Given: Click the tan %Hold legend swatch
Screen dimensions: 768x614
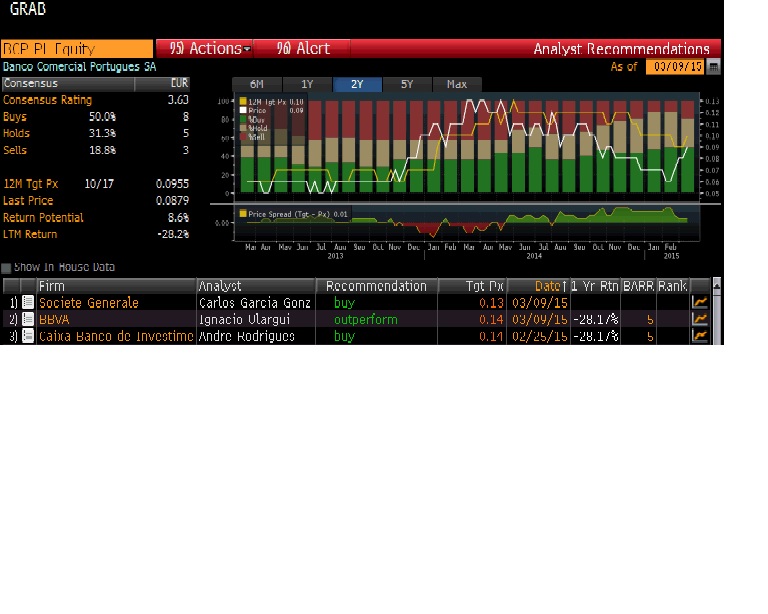Looking at the screenshot, I should 243,128.
